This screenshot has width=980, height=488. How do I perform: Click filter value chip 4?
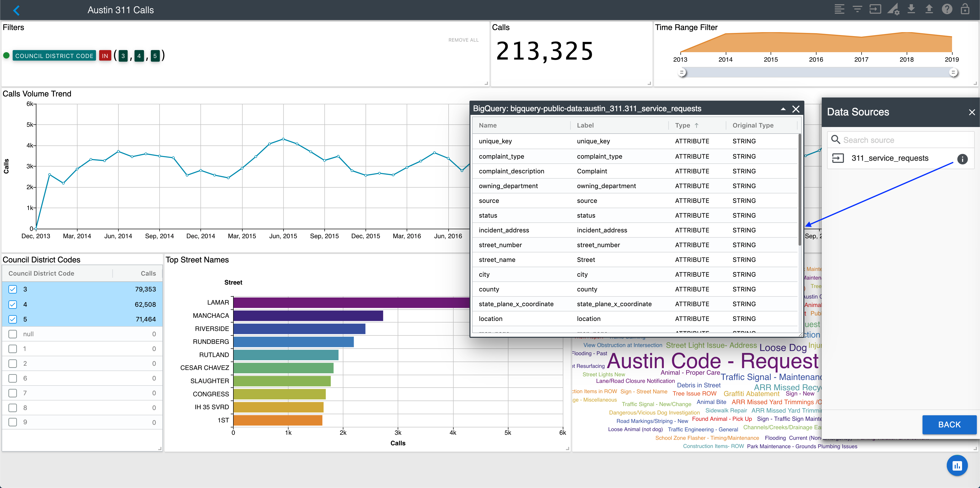click(x=139, y=56)
